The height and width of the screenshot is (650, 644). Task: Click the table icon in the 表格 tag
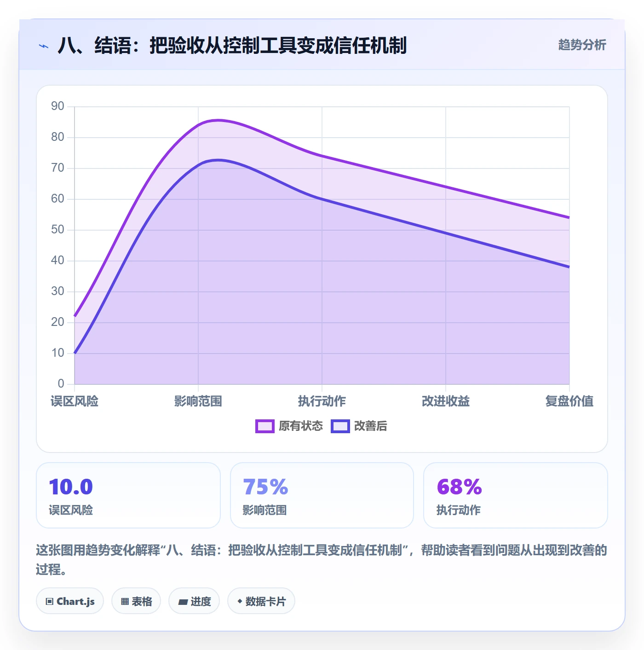(x=125, y=602)
